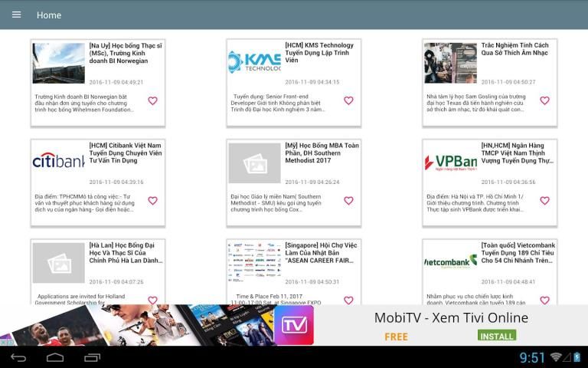Like the music preference quiz article
Screen dimensions: 588x368
(544, 100)
